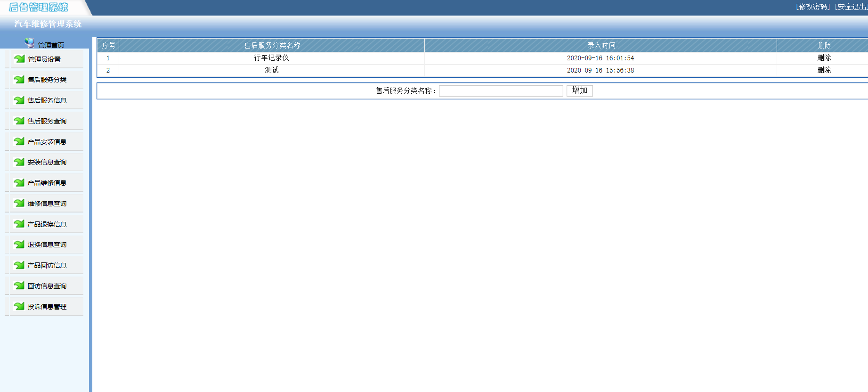Click the green arrow icon beside 售后服务分类

(x=19, y=79)
